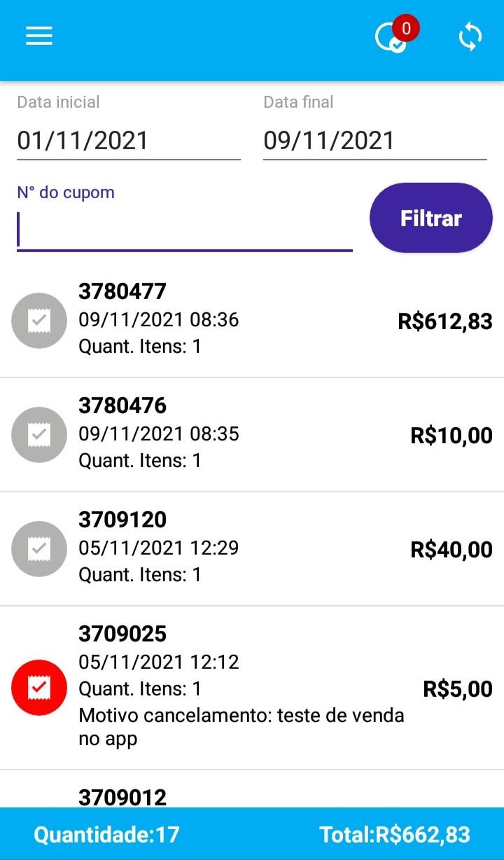View the cancellation reason for sale 3709025

241,726
